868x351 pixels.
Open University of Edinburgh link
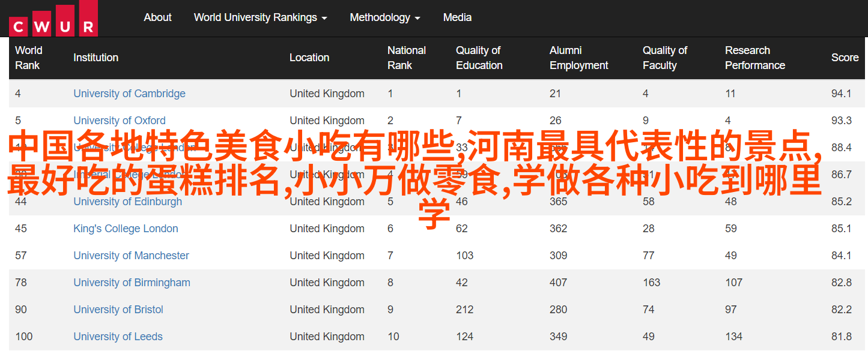tap(127, 202)
